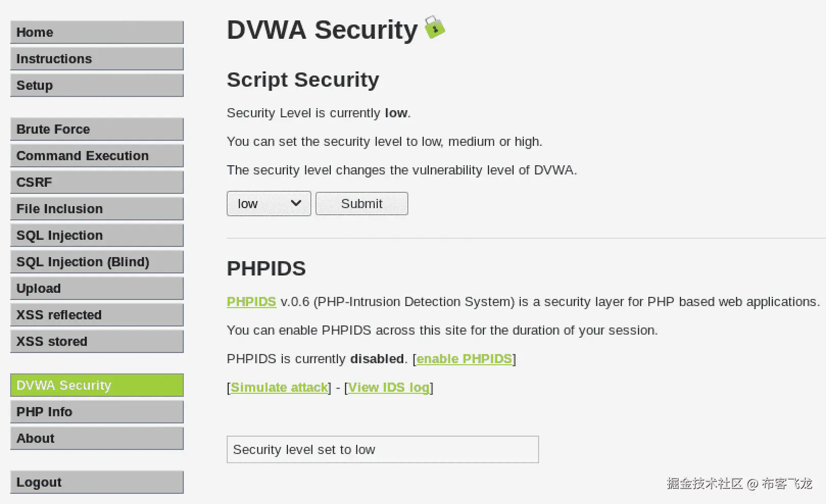Image resolution: width=826 pixels, height=504 pixels.
Task: Navigate to Command Execution
Action: pos(96,156)
